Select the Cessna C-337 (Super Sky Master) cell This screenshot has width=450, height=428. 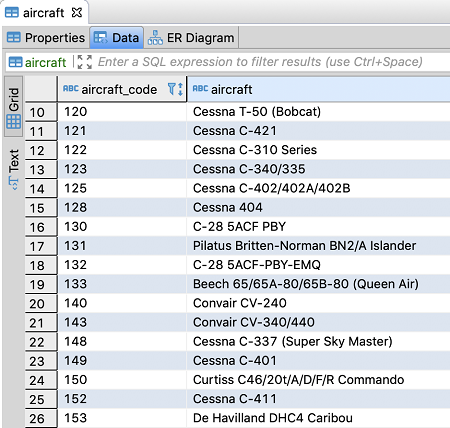[318, 342]
